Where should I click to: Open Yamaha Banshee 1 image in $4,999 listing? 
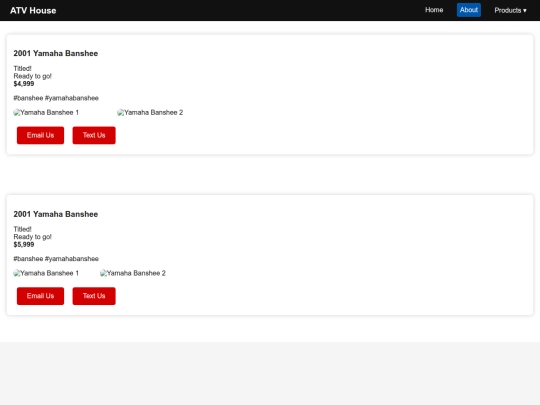coord(46,113)
